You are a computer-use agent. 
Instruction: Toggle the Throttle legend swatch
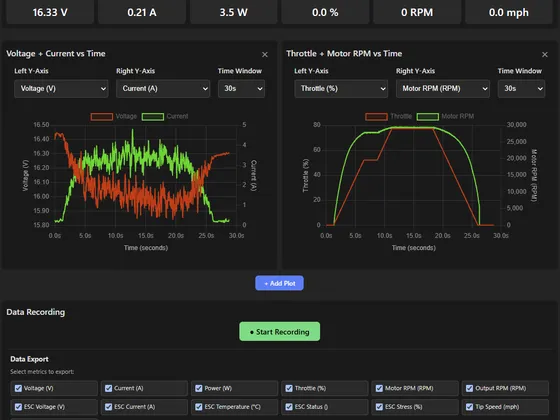376,117
